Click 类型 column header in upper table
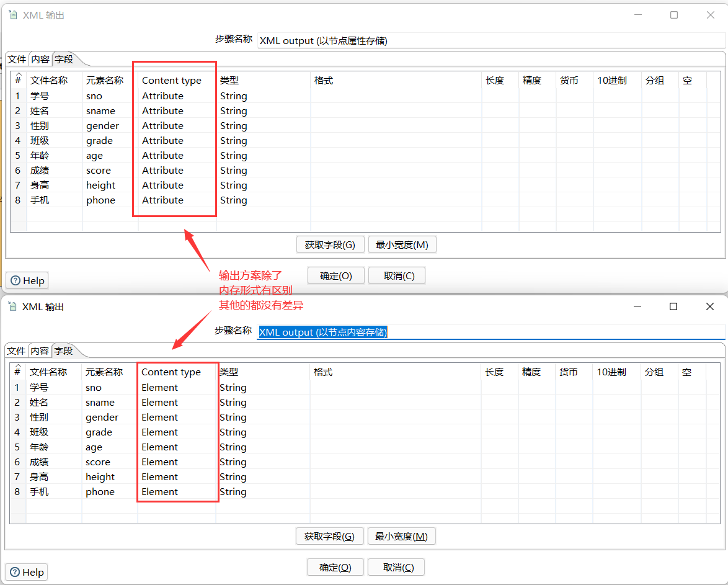 click(x=264, y=81)
